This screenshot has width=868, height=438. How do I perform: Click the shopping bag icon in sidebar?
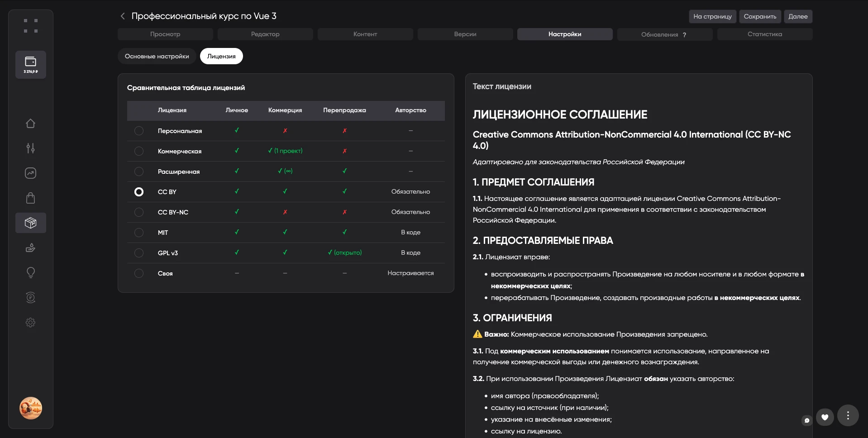click(x=30, y=198)
